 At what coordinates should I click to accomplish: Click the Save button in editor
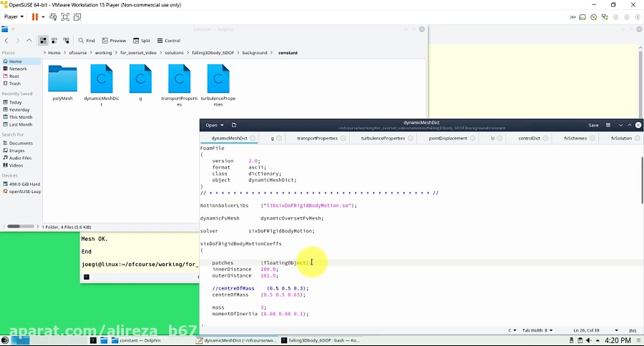point(593,125)
